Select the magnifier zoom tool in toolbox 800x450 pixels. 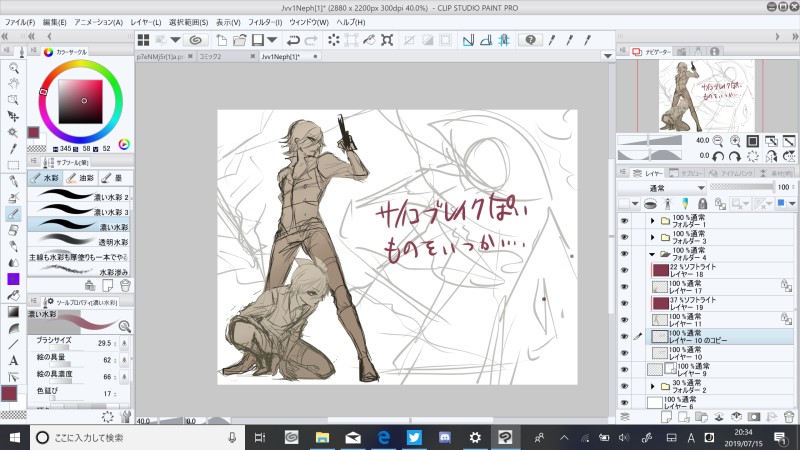click(13, 68)
